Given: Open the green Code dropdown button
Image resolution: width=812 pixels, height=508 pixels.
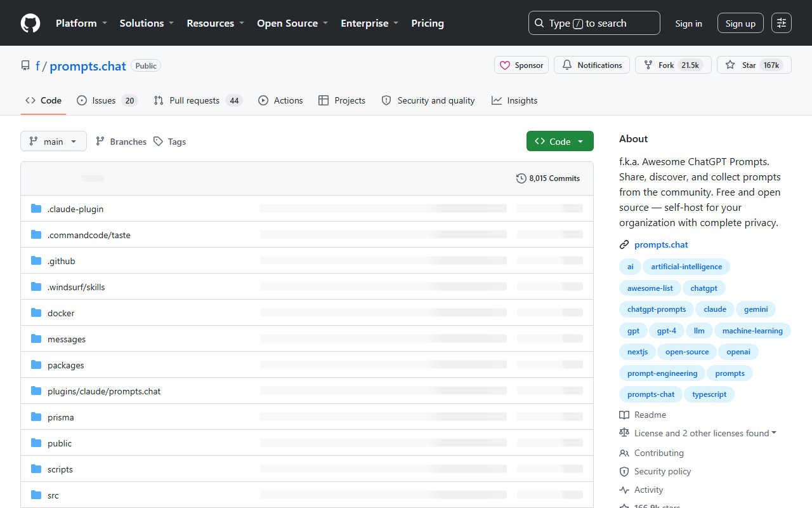Looking at the screenshot, I should point(560,142).
